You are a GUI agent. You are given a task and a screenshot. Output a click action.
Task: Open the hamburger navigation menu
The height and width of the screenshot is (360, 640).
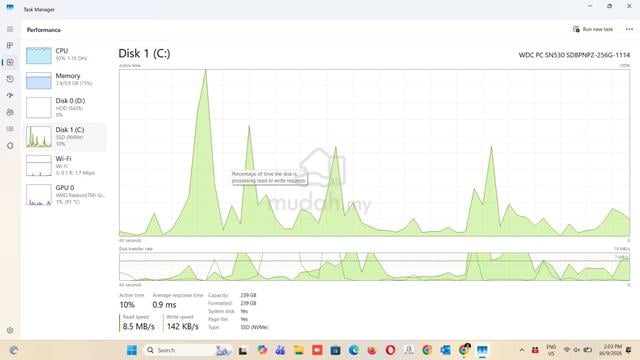pos(10,29)
